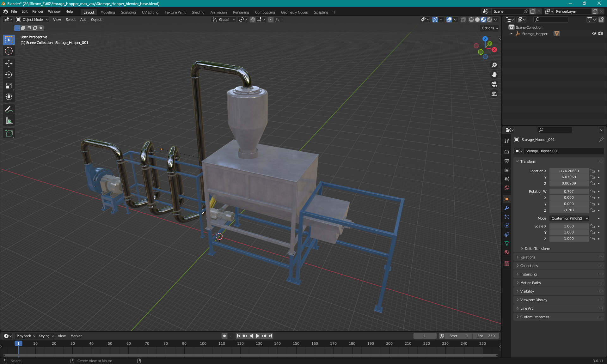
Task: Open the Physics properties tab
Action: pyautogui.click(x=507, y=226)
